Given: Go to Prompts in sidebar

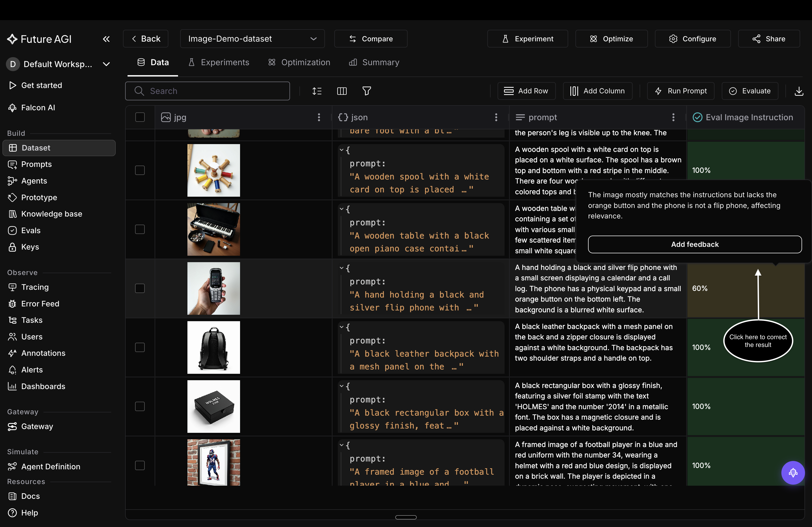Looking at the screenshot, I should (59, 164).
